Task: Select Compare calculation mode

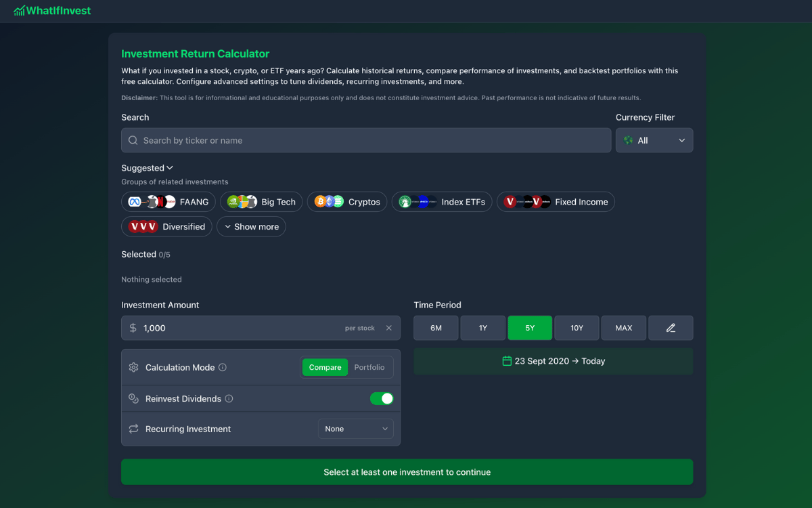Action: pos(325,367)
